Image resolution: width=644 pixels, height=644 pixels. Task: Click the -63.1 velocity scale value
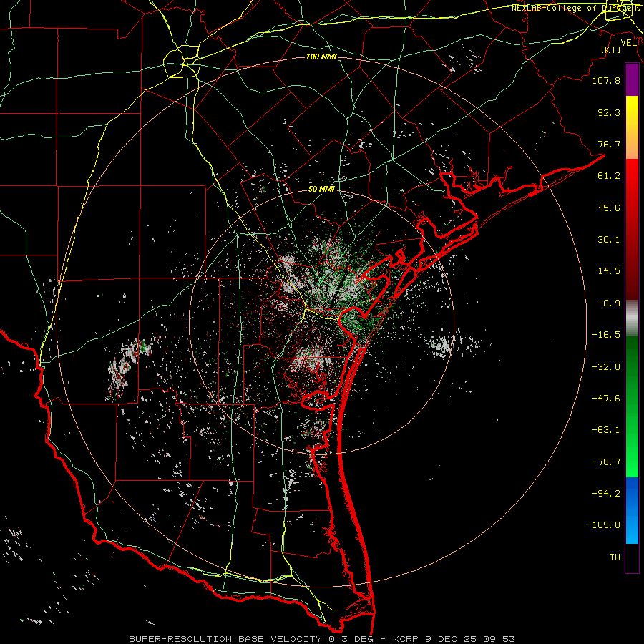click(x=606, y=430)
